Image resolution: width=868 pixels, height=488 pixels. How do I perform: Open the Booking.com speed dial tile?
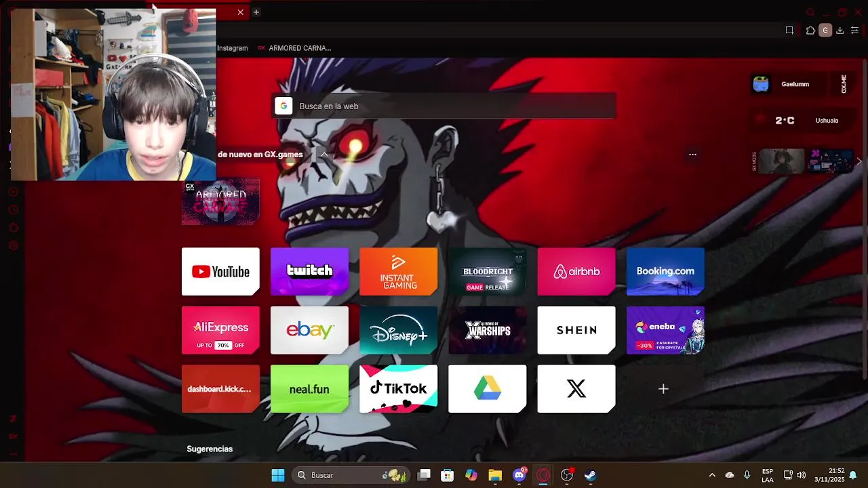tap(665, 272)
